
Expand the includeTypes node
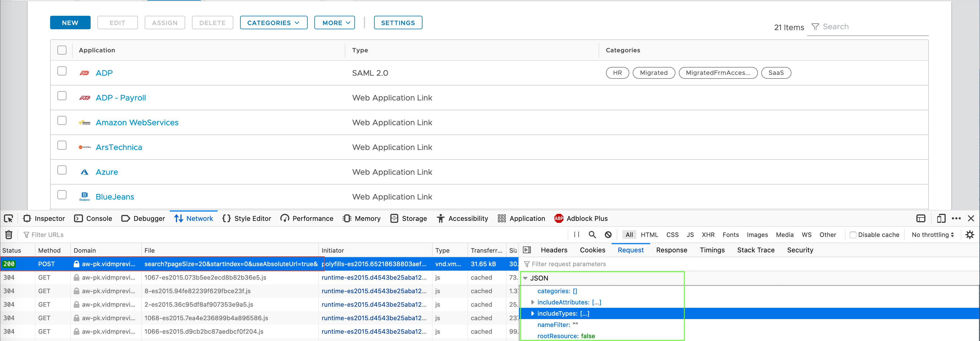[532, 314]
